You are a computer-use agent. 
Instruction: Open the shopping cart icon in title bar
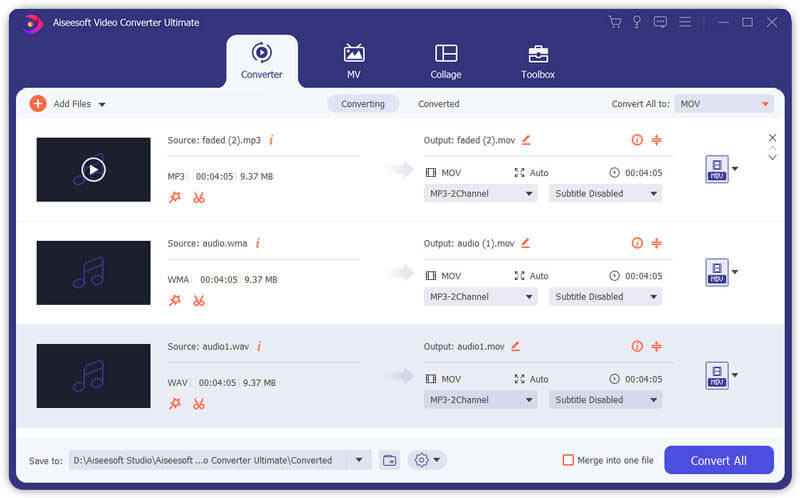coord(615,22)
